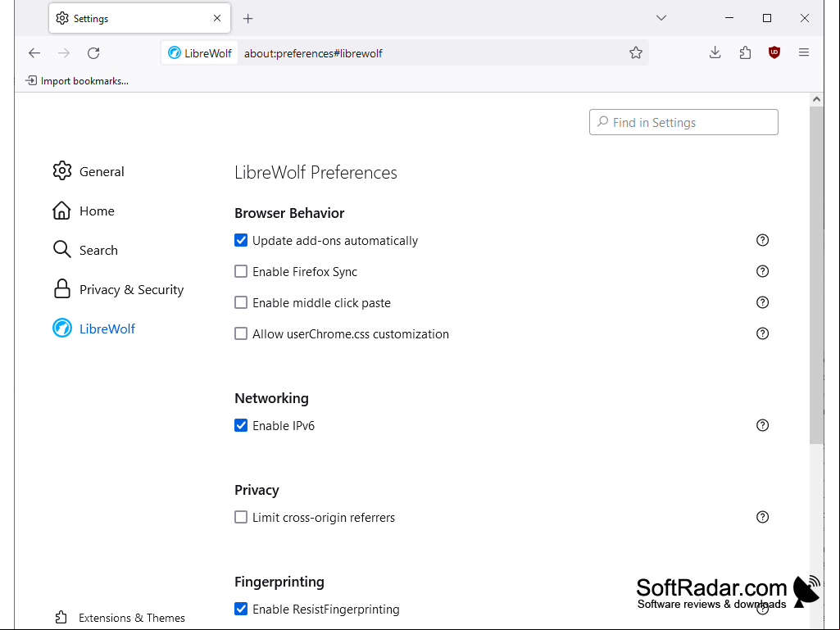Close the Settings tab
Screen dimensions: 840x630
[x=217, y=18]
